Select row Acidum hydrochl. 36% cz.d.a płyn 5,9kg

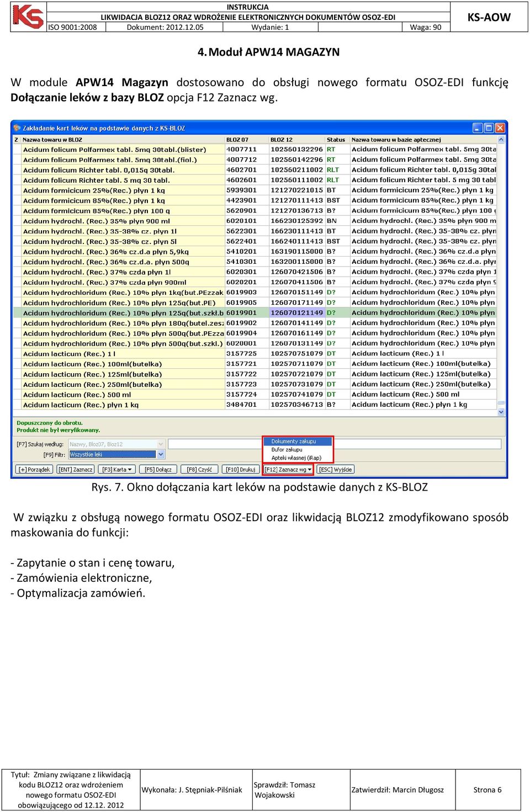tap(255, 252)
